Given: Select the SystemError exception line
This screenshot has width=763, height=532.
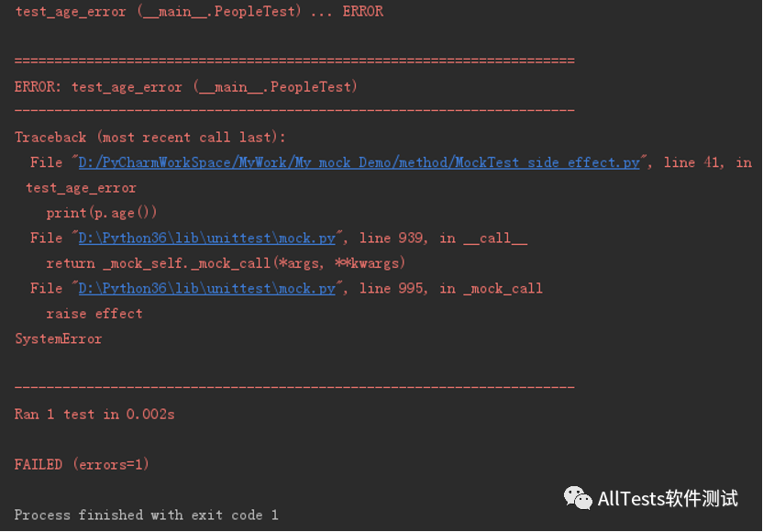Looking at the screenshot, I should pos(59,338).
